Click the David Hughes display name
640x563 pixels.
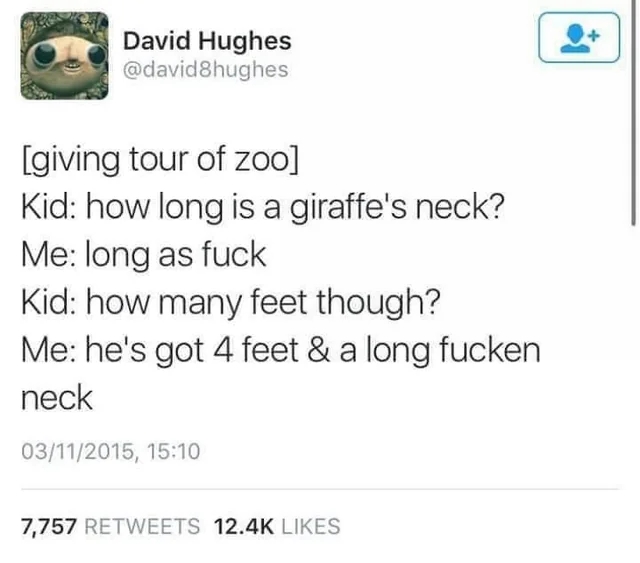click(x=207, y=41)
